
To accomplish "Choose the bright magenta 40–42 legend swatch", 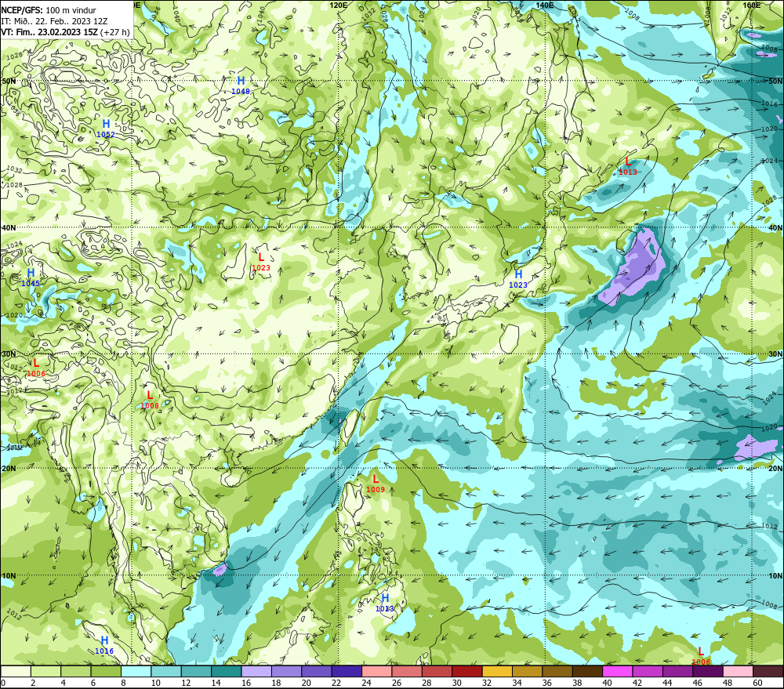I will click(x=618, y=671).
